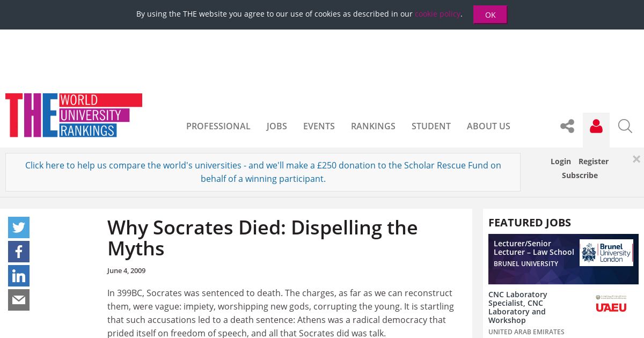Go to THE World University Rankings logo
Viewport: 644px width, 338px height.
tap(74, 115)
